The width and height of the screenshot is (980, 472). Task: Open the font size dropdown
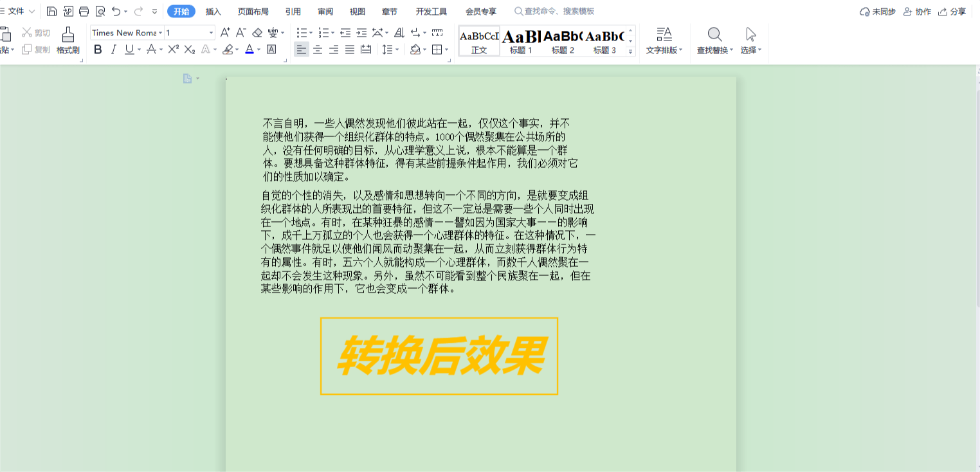tap(211, 33)
